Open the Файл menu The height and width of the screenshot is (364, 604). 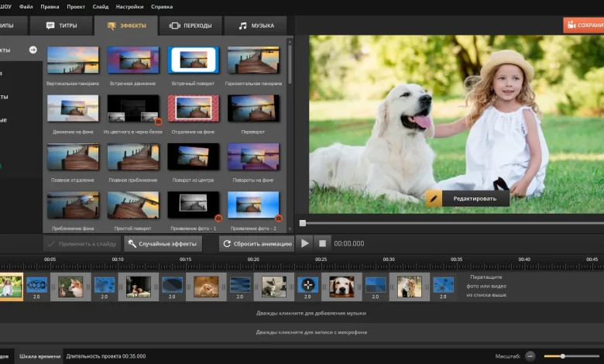click(x=26, y=5)
